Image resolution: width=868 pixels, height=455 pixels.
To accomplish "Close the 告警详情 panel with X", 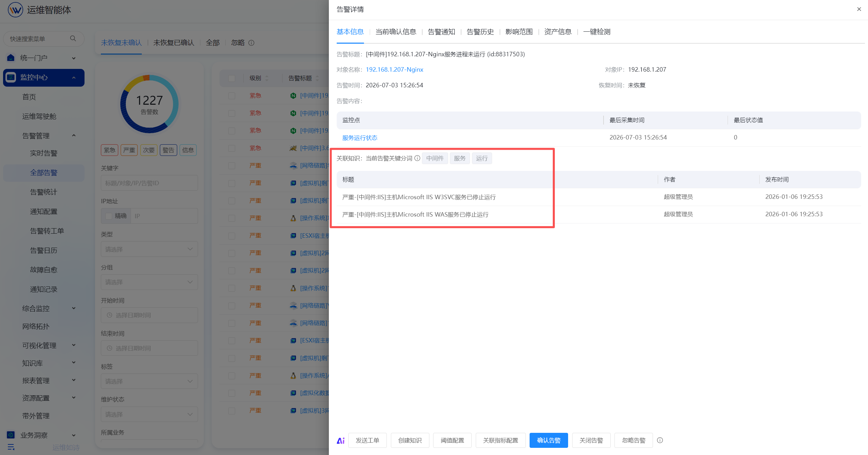I will tap(859, 9).
